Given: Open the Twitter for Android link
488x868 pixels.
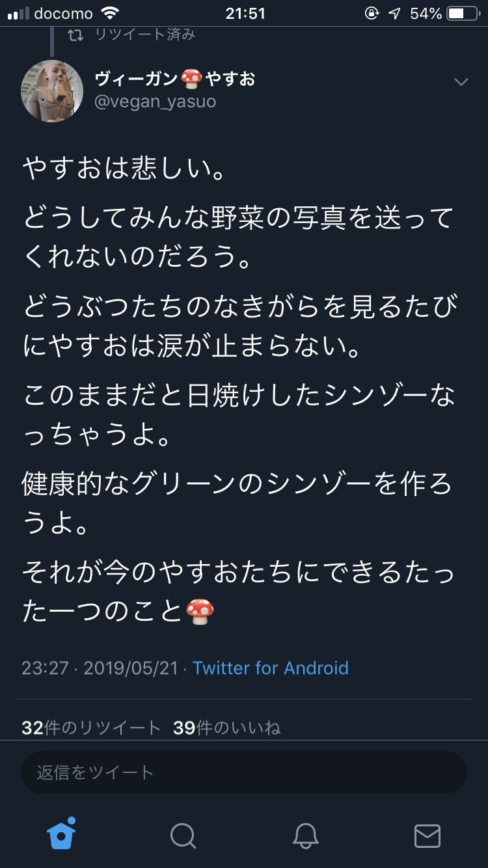Looking at the screenshot, I should [271, 668].
